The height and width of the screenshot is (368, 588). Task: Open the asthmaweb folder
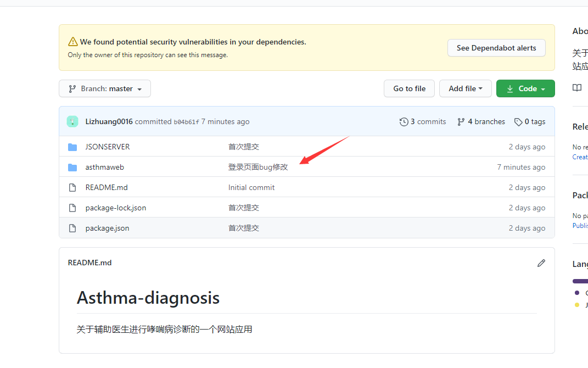coord(105,168)
